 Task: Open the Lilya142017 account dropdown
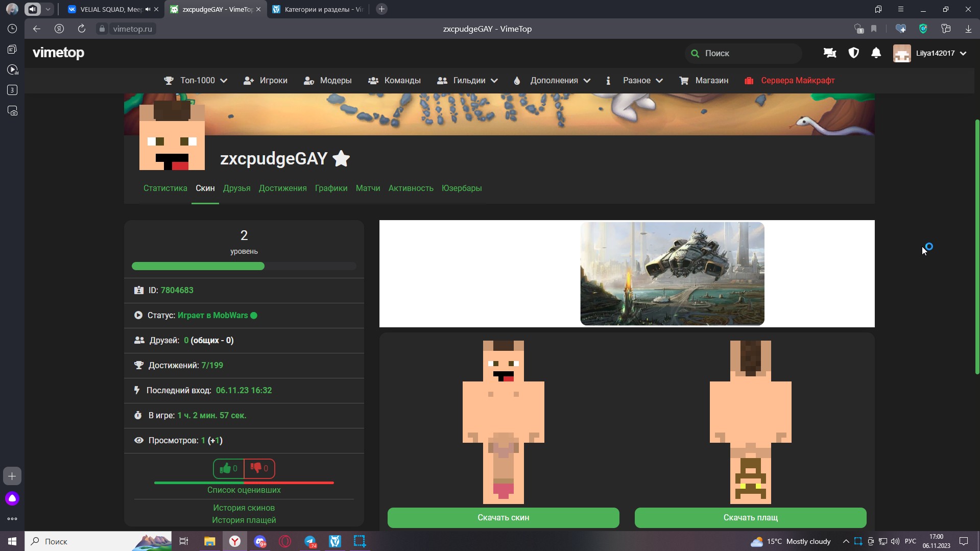(x=930, y=53)
